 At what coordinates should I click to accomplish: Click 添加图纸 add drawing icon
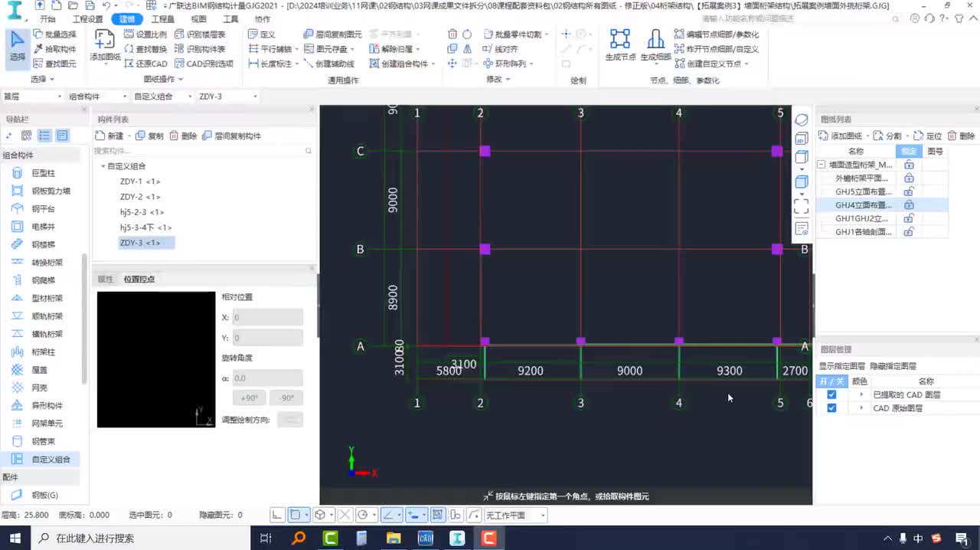click(x=105, y=44)
